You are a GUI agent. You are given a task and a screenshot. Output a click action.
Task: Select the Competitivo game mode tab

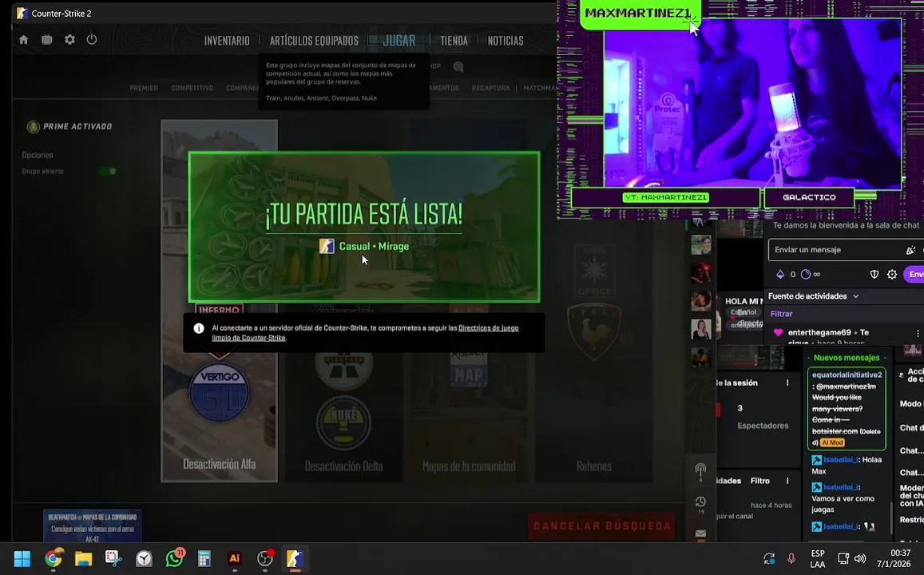click(192, 88)
